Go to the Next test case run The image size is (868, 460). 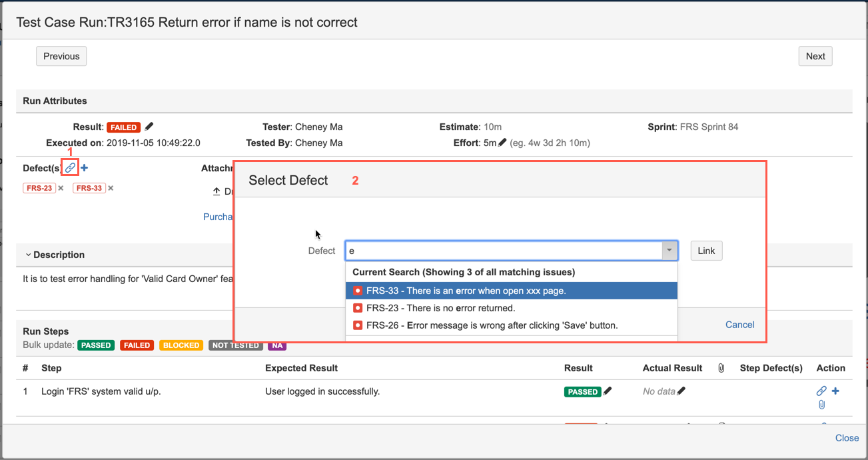[815, 57]
